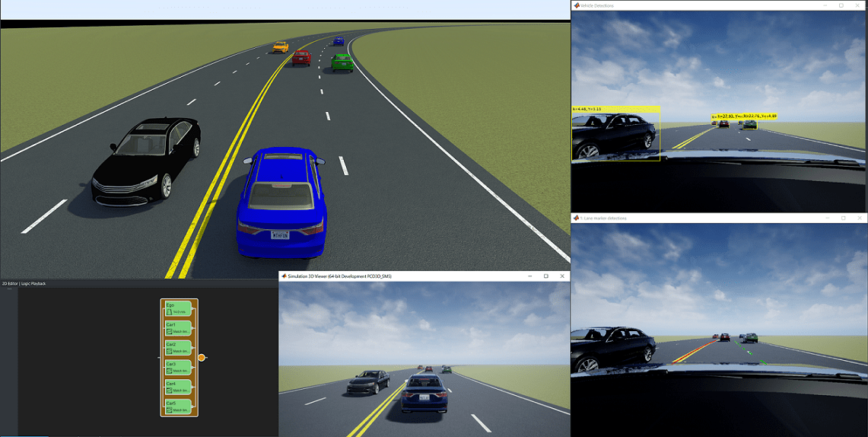Click the black car in the Vehicle Detections window

coord(615,137)
